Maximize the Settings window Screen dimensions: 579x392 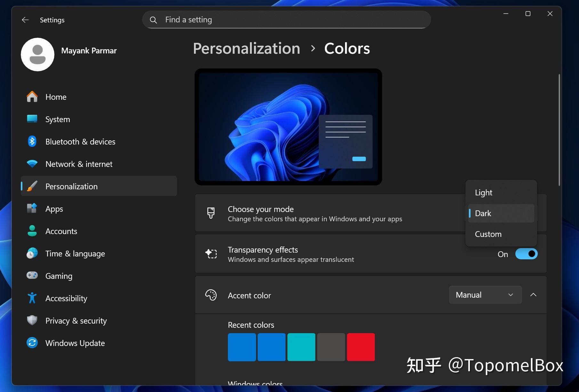(x=528, y=13)
